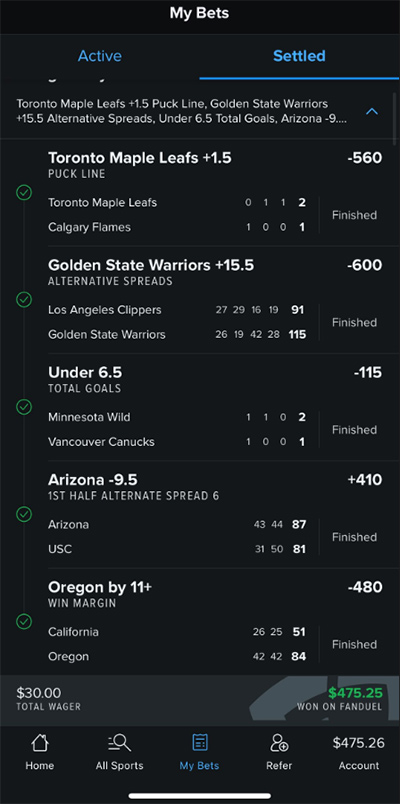
Task: Click the bets list scrollbar
Action: pyautogui.click(x=394, y=119)
